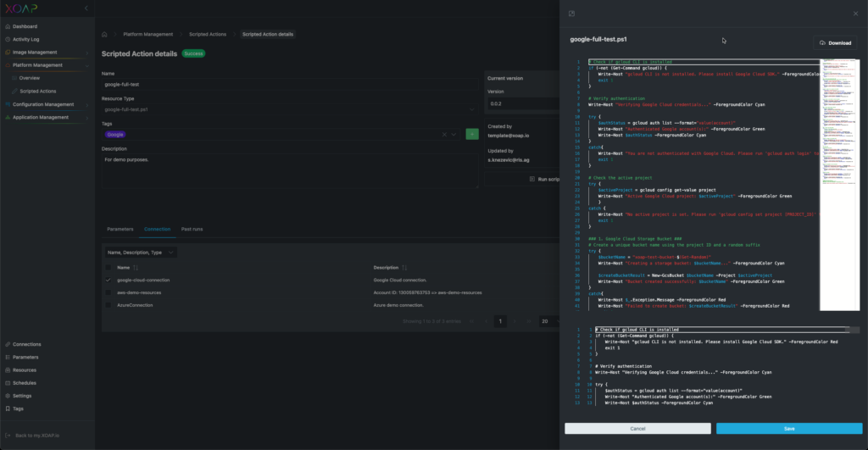868x450 pixels.
Task: Toggle select-all connections checkbox
Action: tap(108, 268)
